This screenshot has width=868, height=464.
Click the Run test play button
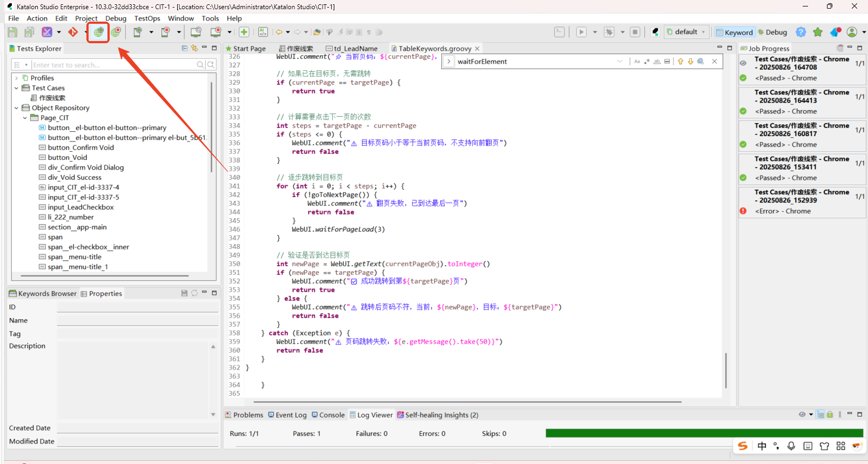coord(581,32)
